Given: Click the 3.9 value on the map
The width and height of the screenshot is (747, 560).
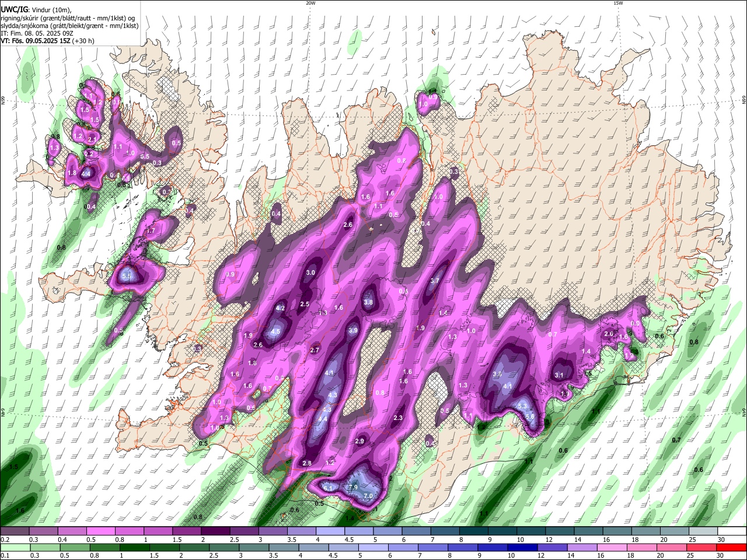Looking at the screenshot, I should 353,330.
